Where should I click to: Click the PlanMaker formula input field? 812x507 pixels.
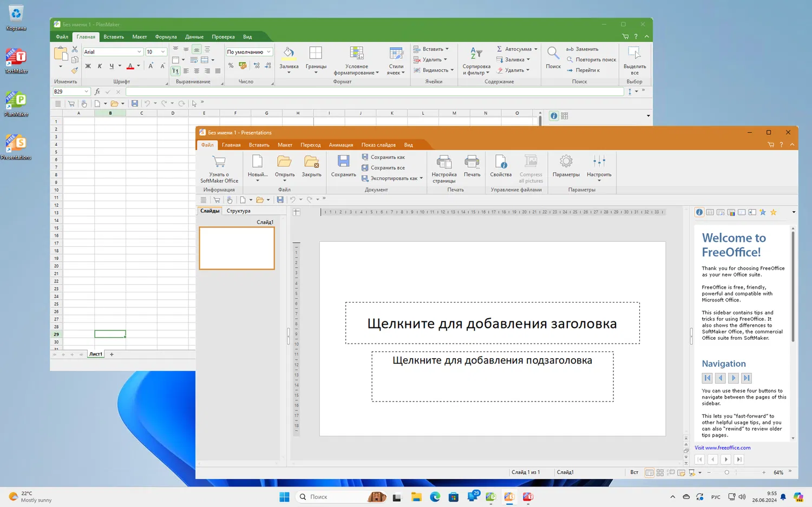point(375,92)
